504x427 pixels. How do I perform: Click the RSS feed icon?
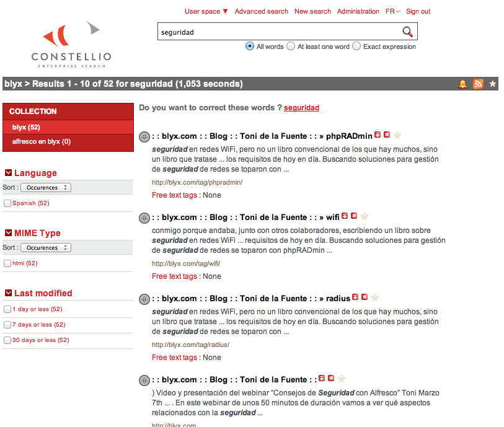pos(478,84)
